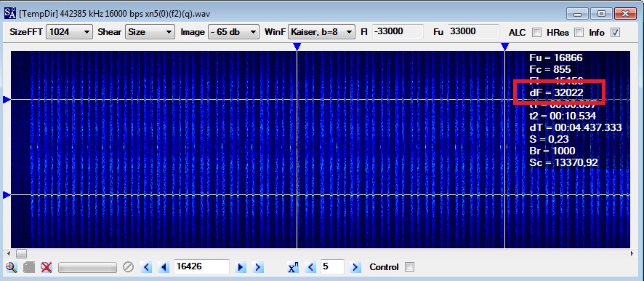Click the 'Sc = 13370,92' readout
Image resolution: width=644 pixels, height=281 pixels.
[563, 162]
